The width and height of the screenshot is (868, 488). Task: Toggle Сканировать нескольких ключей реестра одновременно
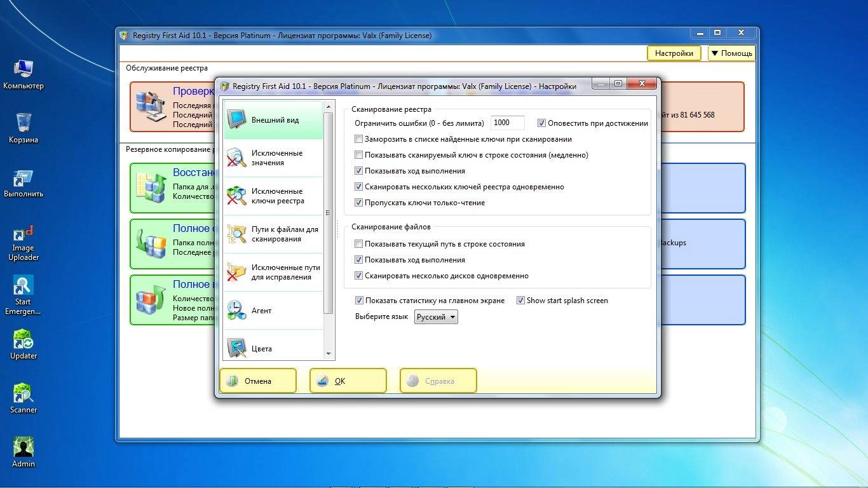(359, 187)
